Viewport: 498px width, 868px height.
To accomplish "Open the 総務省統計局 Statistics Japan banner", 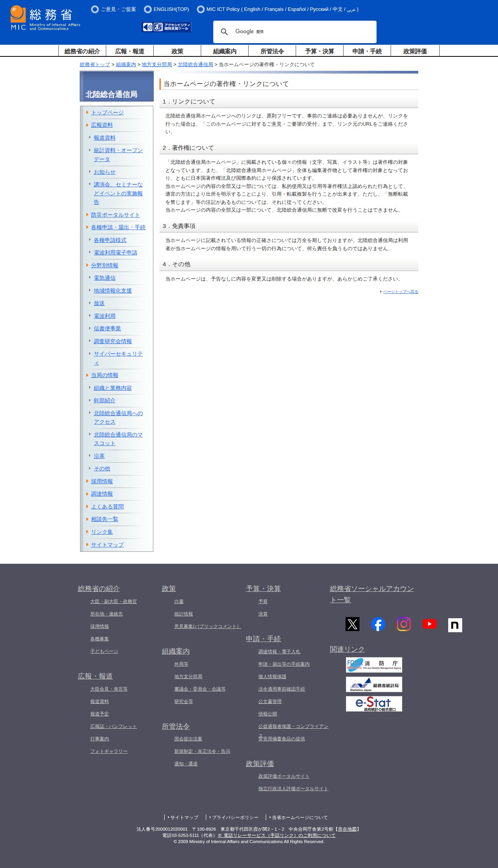I will click(374, 684).
